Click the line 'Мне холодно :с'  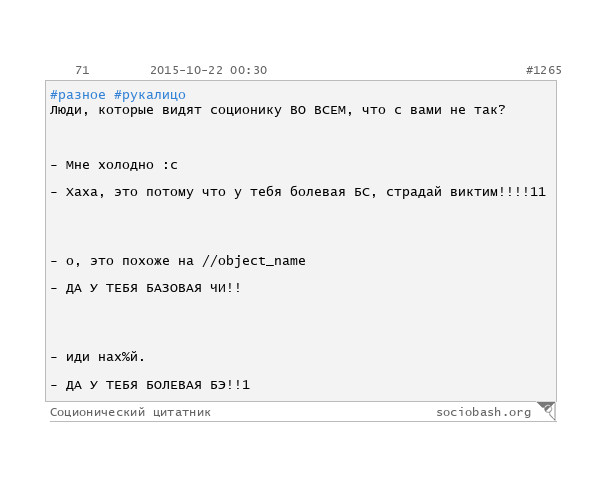(114, 165)
